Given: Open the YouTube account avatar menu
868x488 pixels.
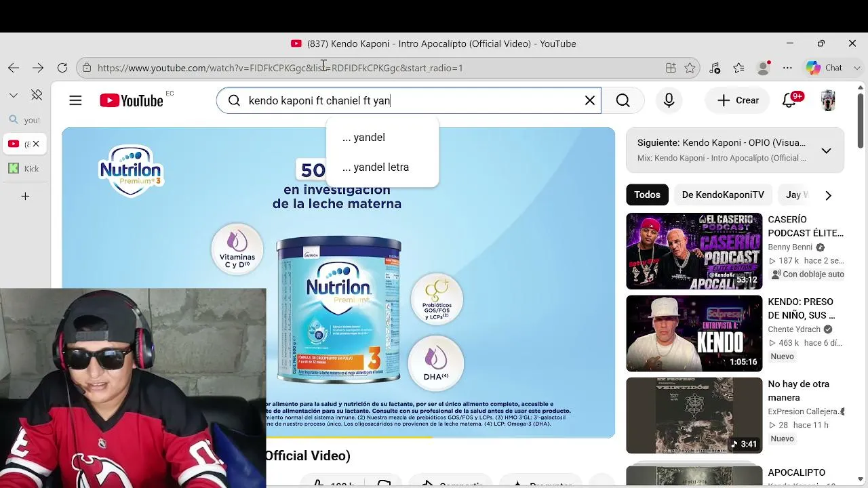Looking at the screenshot, I should click(x=828, y=100).
